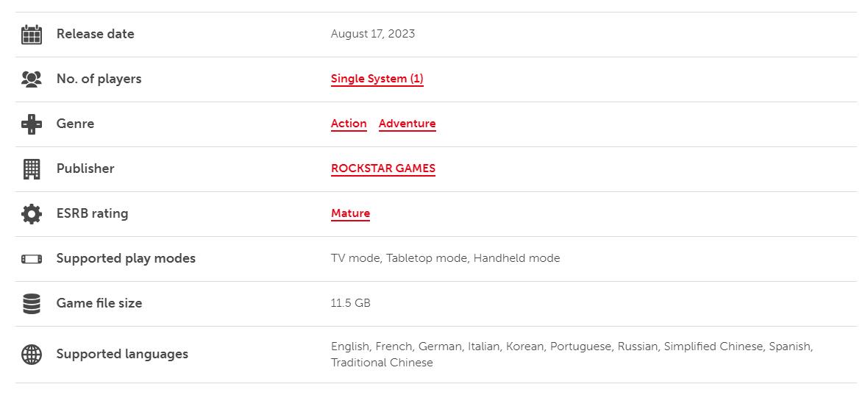The width and height of the screenshot is (868, 398).
Task: Click the ESRB rating label
Action: pyautogui.click(x=92, y=213)
